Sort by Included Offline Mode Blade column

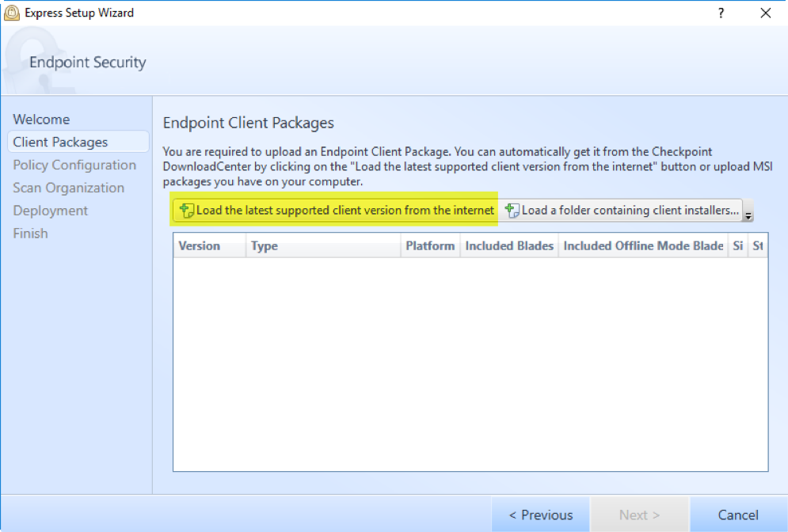(642, 246)
